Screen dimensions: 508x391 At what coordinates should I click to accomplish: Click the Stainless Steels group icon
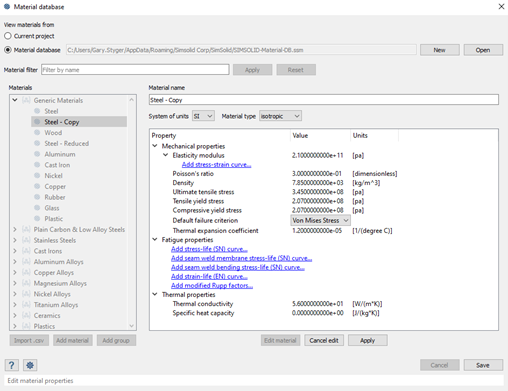pyautogui.click(x=26, y=240)
